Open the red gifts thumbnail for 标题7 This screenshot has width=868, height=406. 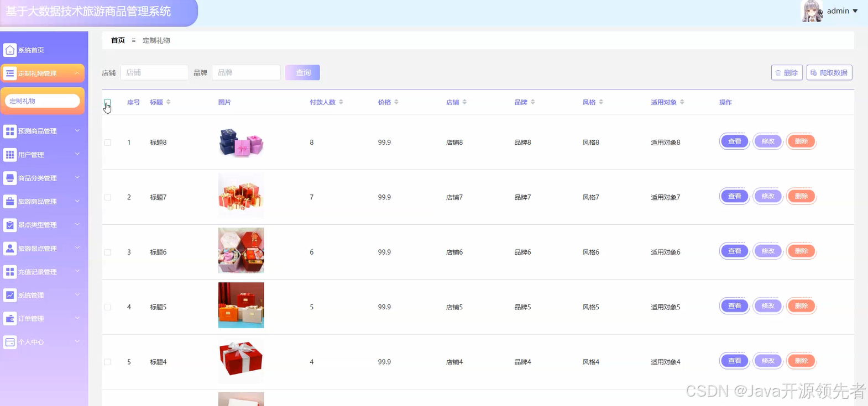(x=241, y=196)
